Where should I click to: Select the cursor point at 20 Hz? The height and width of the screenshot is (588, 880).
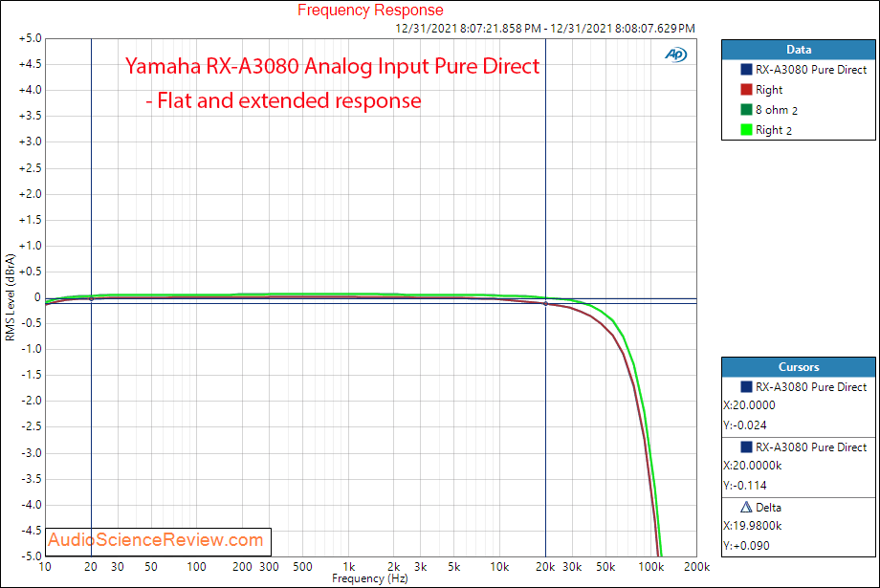click(x=92, y=299)
